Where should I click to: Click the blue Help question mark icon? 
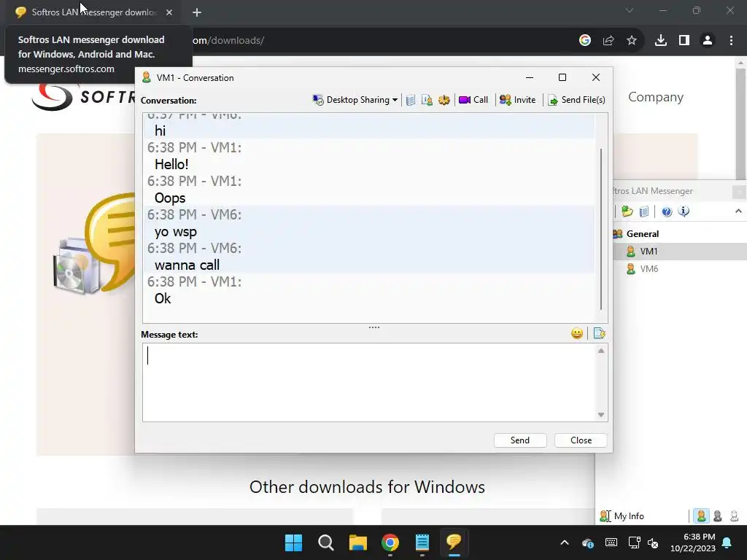(x=667, y=211)
